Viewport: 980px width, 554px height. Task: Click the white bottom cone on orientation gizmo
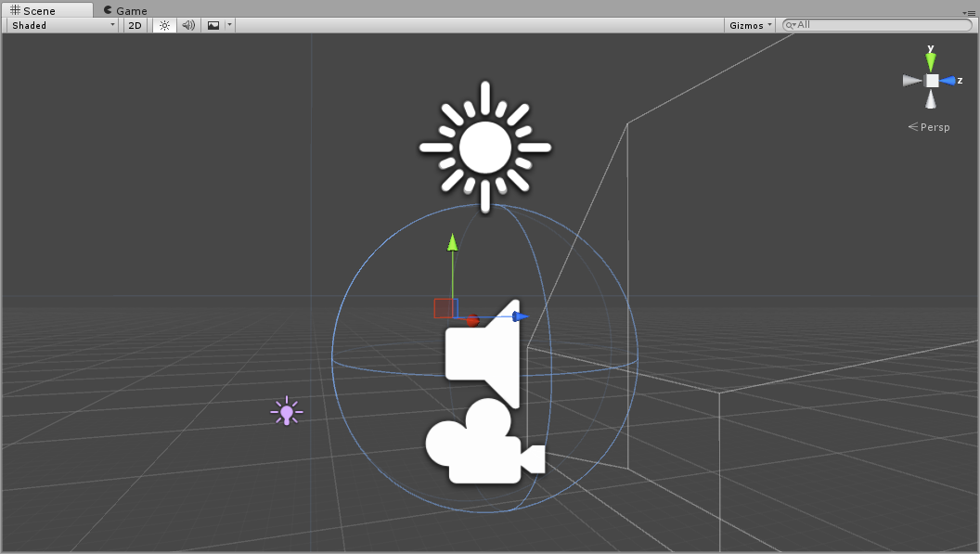(931, 100)
